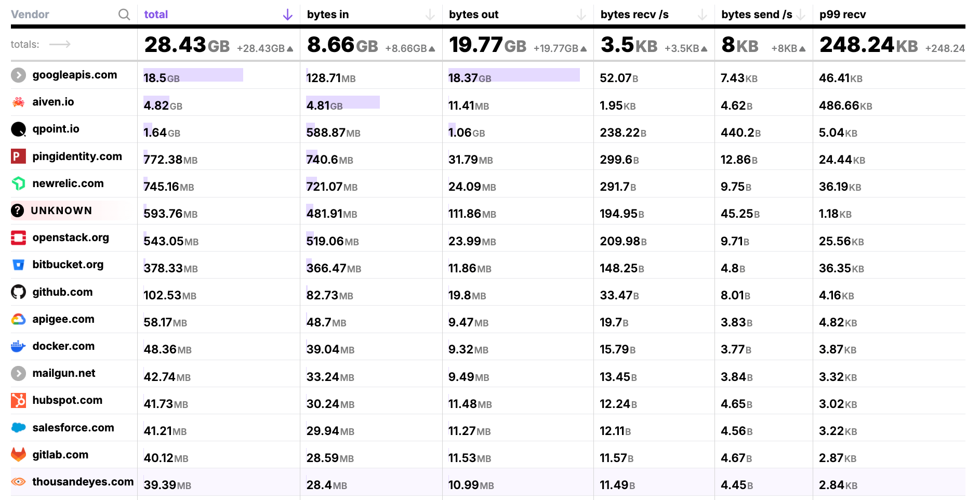Click the newrelic.com green logo icon
Screen dimensions: 980x500
tap(19, 183)
